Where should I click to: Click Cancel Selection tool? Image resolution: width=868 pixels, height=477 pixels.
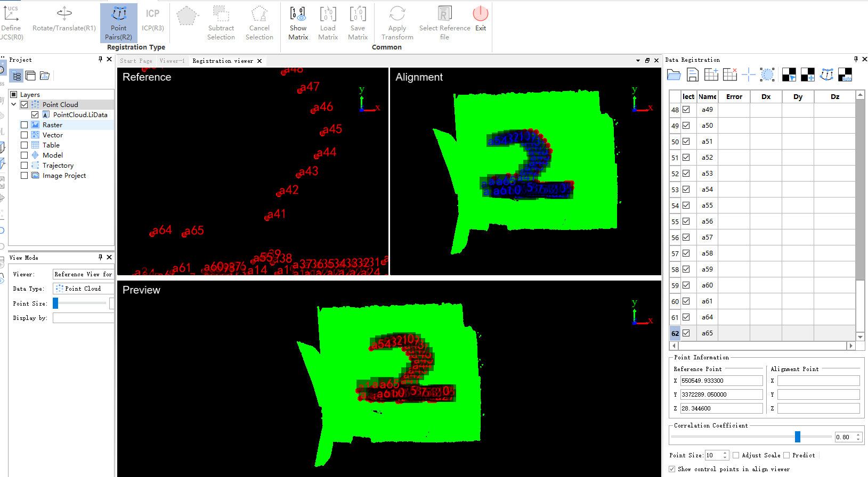coord(259,23)
